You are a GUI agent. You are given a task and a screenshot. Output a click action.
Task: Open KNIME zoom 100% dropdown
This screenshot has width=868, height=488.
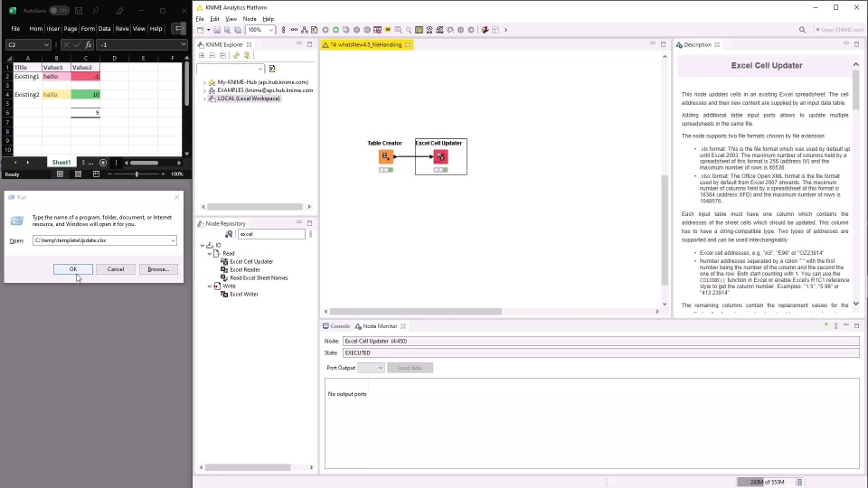270,30
